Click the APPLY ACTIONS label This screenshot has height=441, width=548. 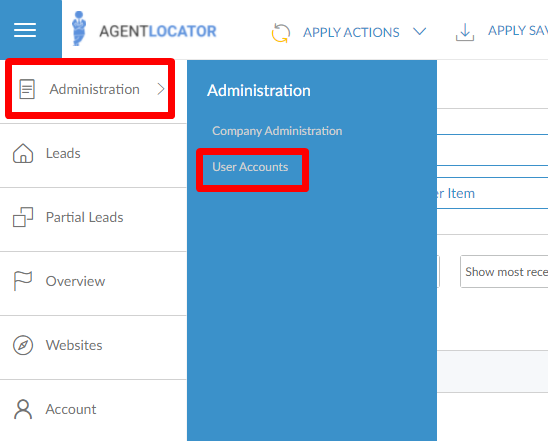(351, 32)
